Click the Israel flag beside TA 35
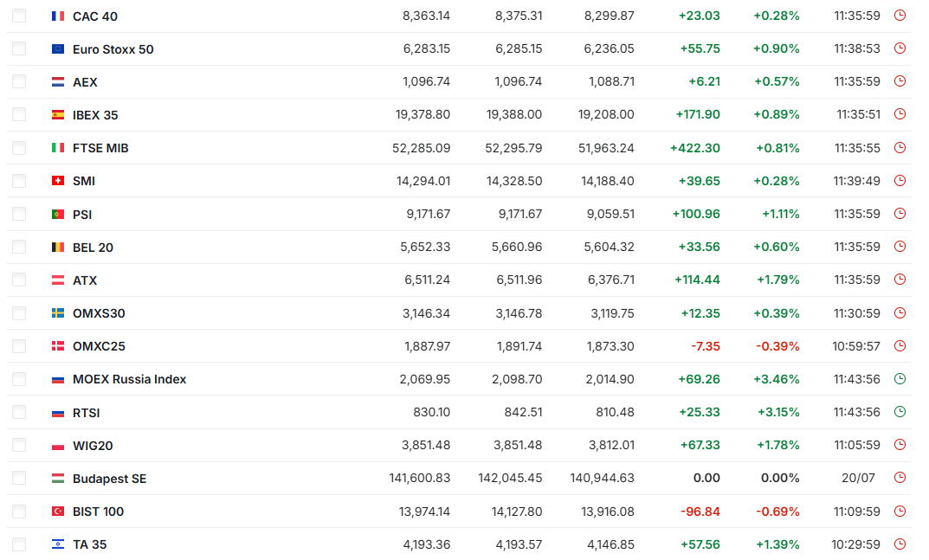 pos(57,544)
